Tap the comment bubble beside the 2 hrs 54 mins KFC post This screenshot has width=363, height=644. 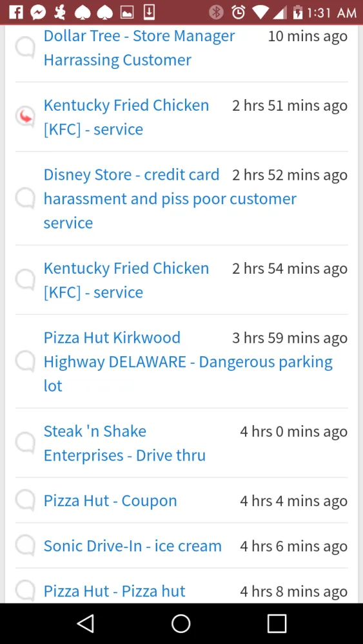pos(25,280)
